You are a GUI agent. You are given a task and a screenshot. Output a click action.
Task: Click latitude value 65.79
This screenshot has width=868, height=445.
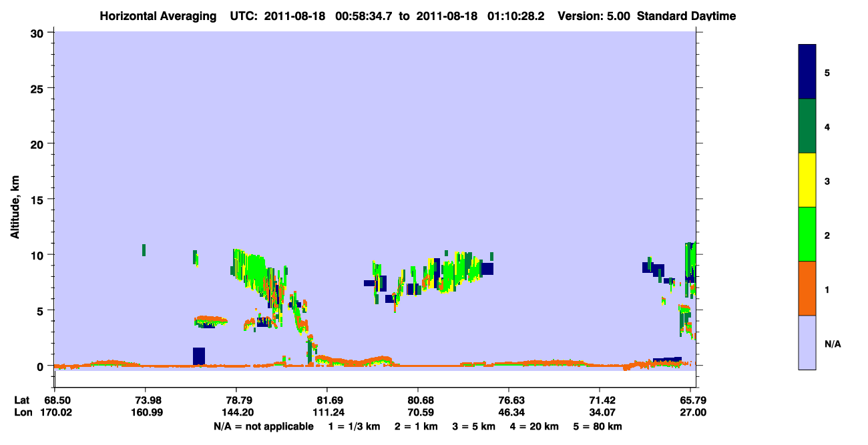click(693, 400)
